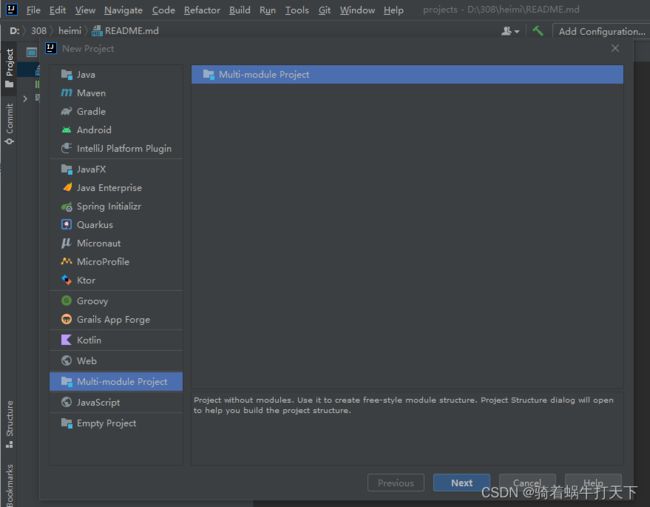Open the Navigate menu

tap(123, 10)
